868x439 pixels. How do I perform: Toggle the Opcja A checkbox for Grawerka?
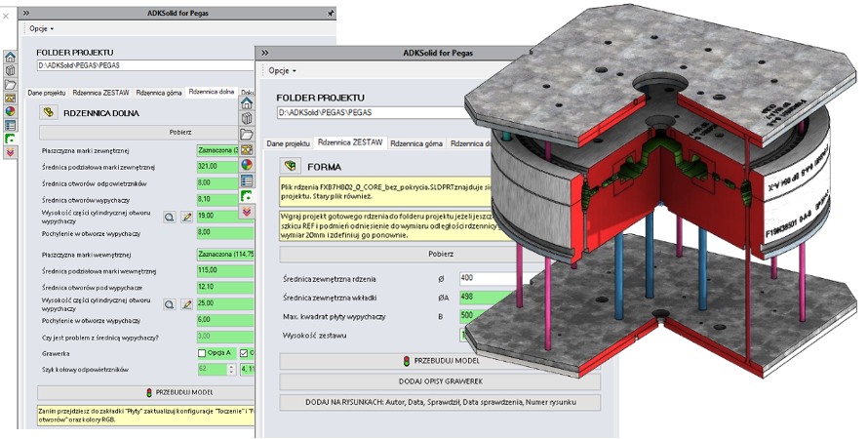[x=202, y=353]
